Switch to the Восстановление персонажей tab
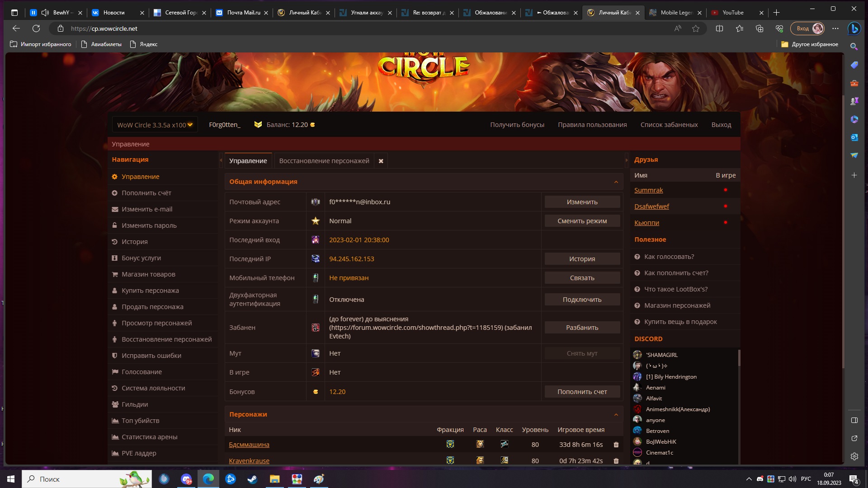Screen dimensions: 868x488 (x=324, y=161)
